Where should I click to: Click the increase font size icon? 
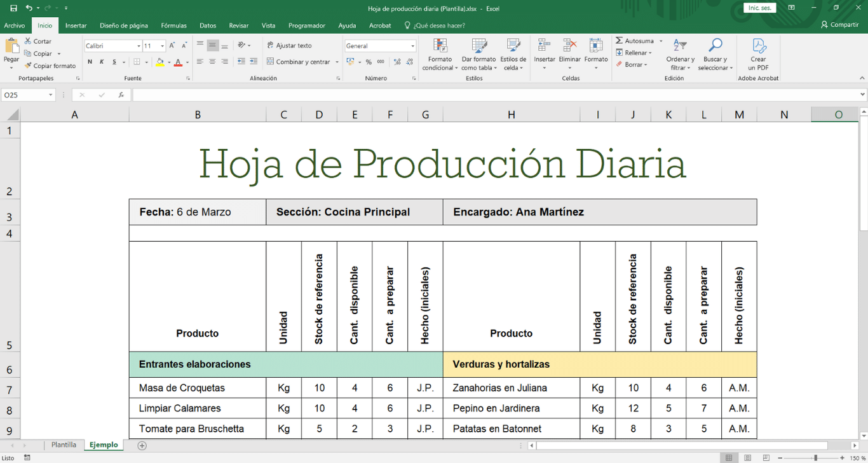[x=172, y=46]
